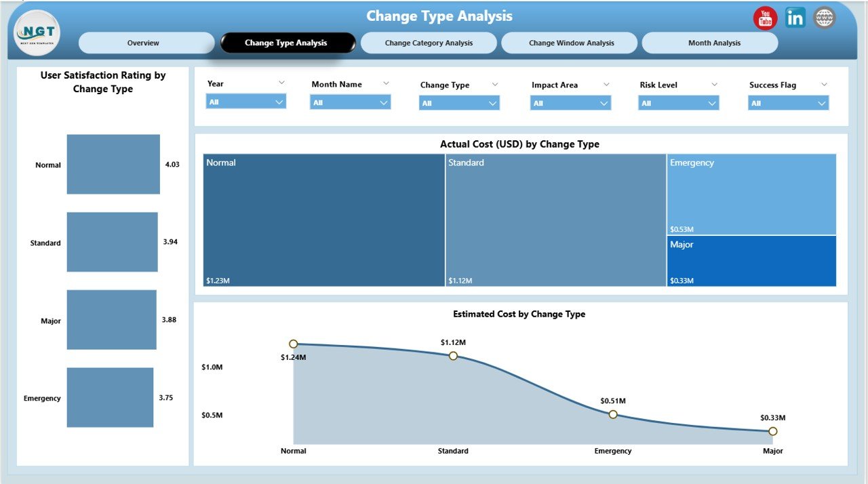Click the NGT logo
This screenshot has width=868, height=484.
(x=36, y=32)
